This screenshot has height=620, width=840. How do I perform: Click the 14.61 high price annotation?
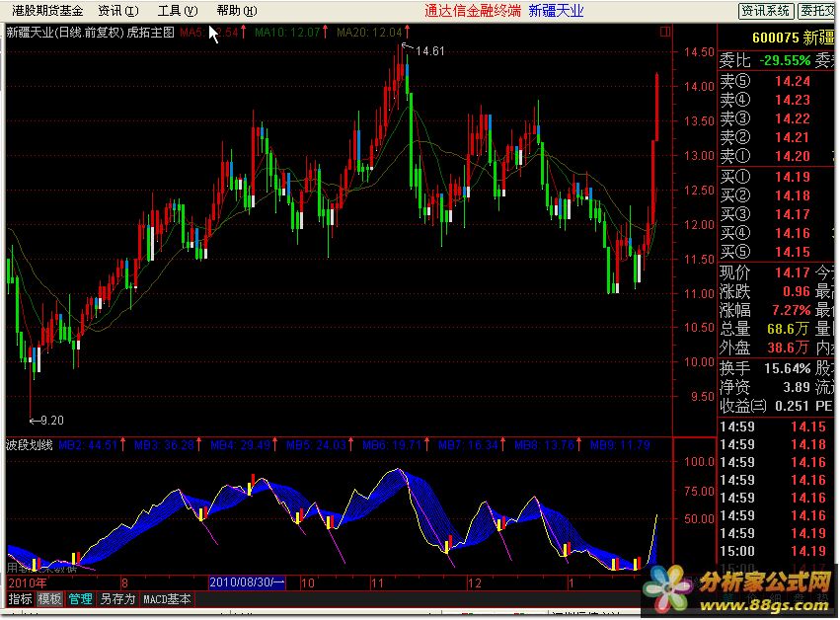tap(429, 51)
